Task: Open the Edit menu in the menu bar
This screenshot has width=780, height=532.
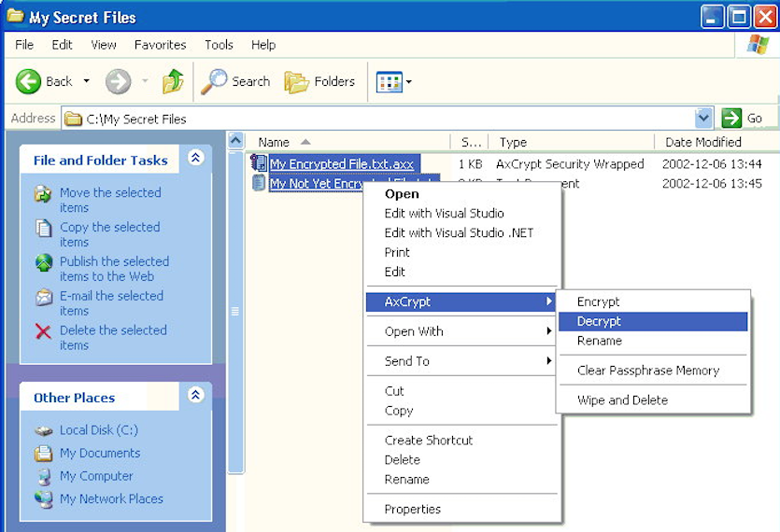Action: [63, 45]
